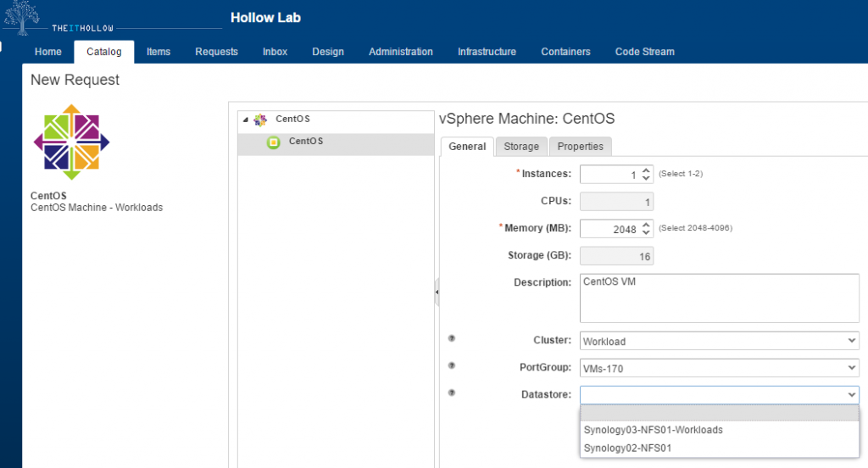
Task: Click the info icon beside Datastore
Action: pyautogui.click(x=452, y=393)
